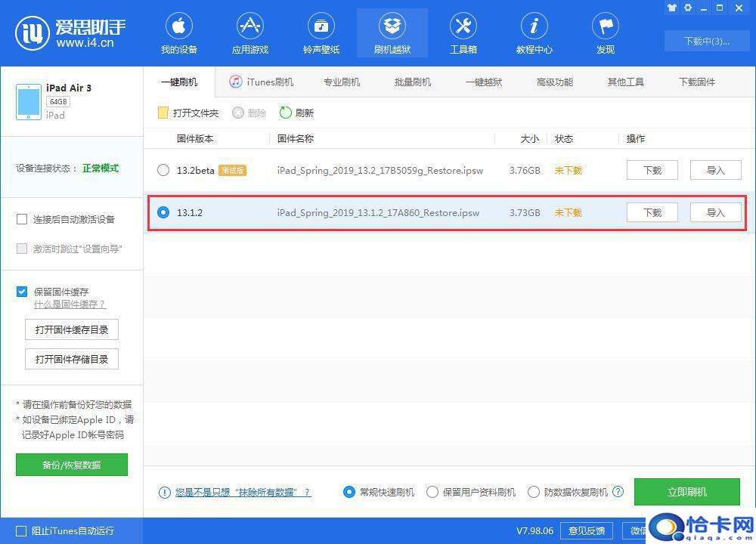756x544 pixels.
Task: Enable 连接后自动激活设备 checkbox
Action: 22,219
